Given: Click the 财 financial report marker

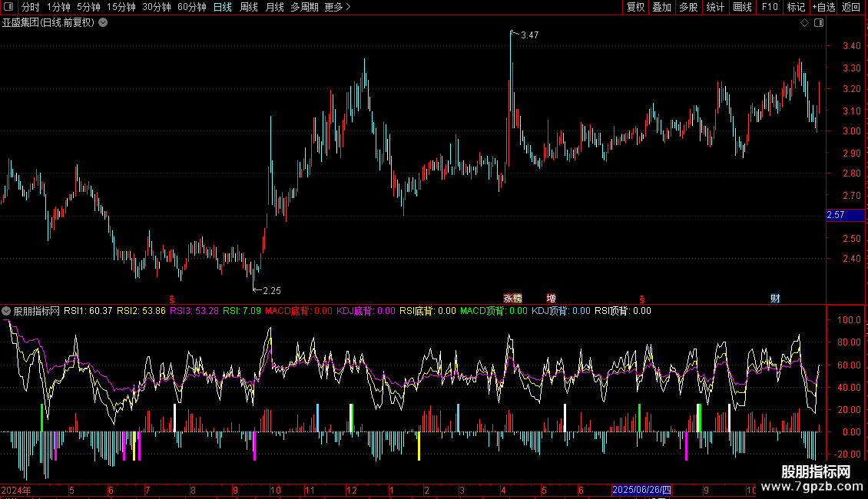Looking at the screenshot, I should (x=775, y=299).
